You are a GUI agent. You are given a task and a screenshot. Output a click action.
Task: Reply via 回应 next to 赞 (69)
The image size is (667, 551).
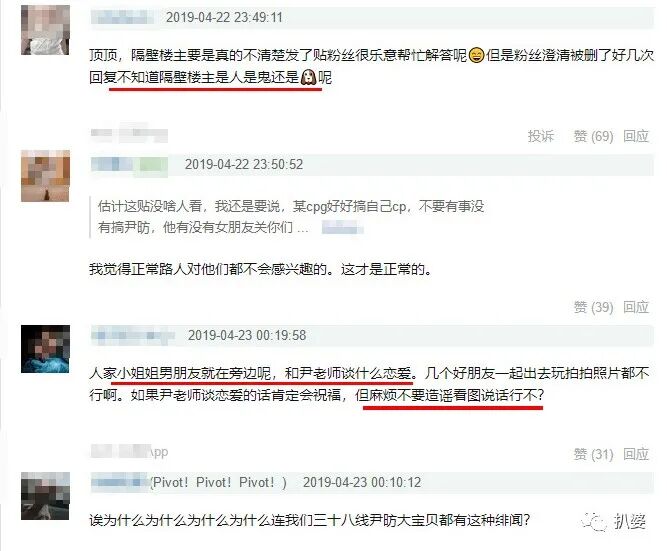tap(636, 136)
